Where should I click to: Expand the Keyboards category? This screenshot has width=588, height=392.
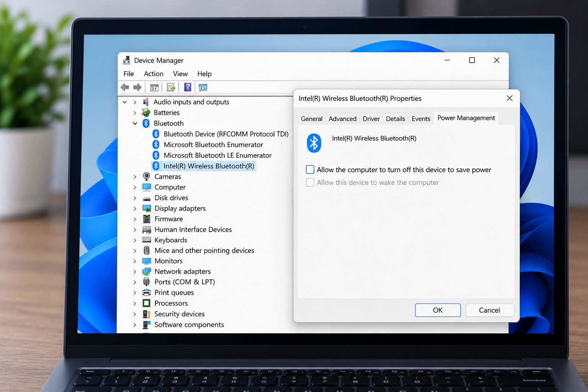pyautogui.click(x=135, y=240)
